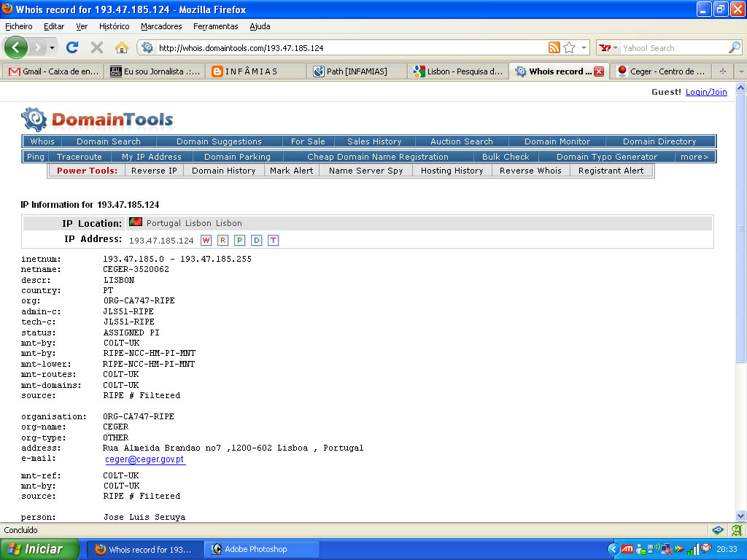Reload the page with the refresh icon
747x560 pixels.
72,47
